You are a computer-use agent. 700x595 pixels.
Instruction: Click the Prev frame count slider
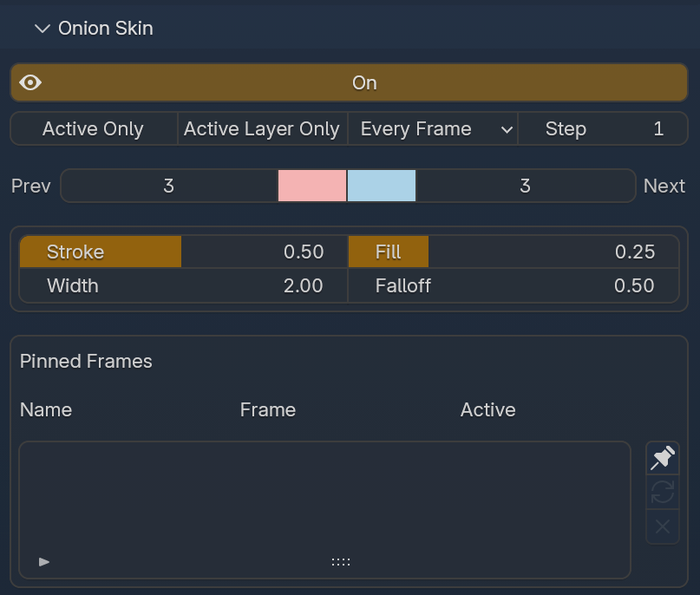click(167, 185)
